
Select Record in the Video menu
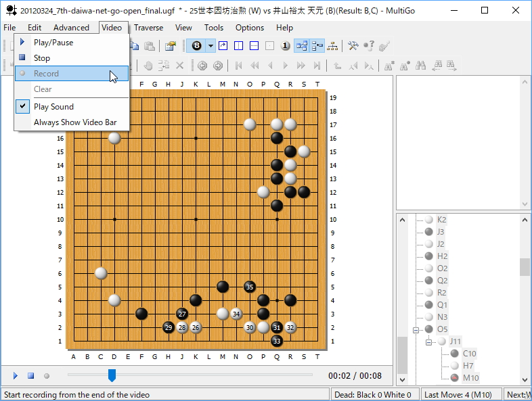[72, 74]
